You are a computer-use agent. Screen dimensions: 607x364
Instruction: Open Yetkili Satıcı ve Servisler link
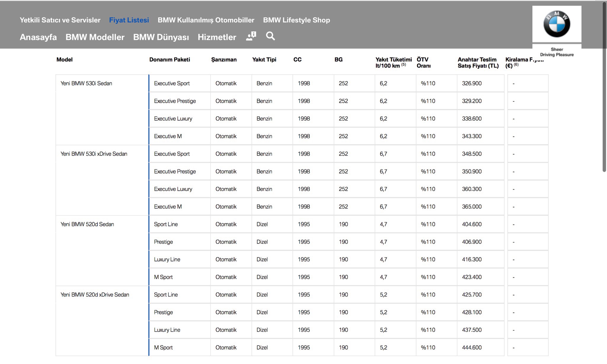[x=60, y=20]
